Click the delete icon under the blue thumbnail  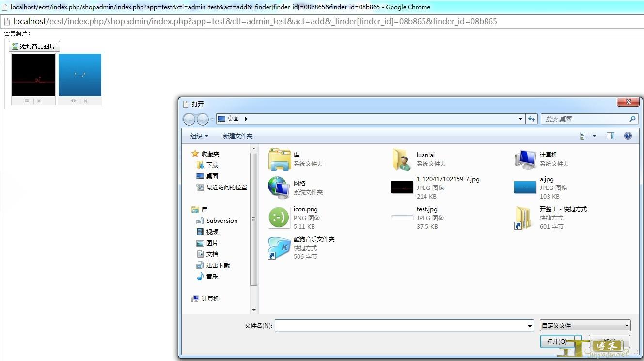(85, 101)
